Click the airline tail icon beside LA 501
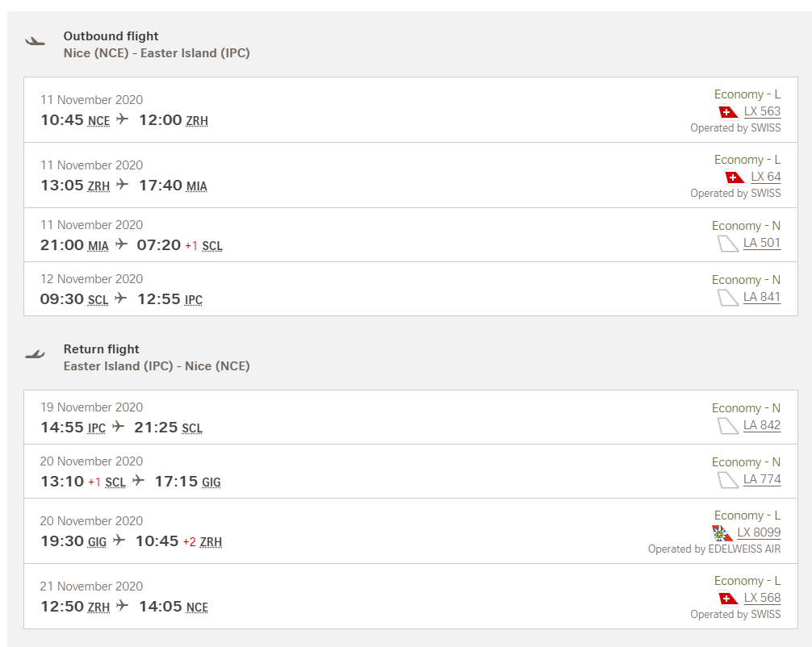The height and width of the screenshot is (647, 812). [728, 244]
